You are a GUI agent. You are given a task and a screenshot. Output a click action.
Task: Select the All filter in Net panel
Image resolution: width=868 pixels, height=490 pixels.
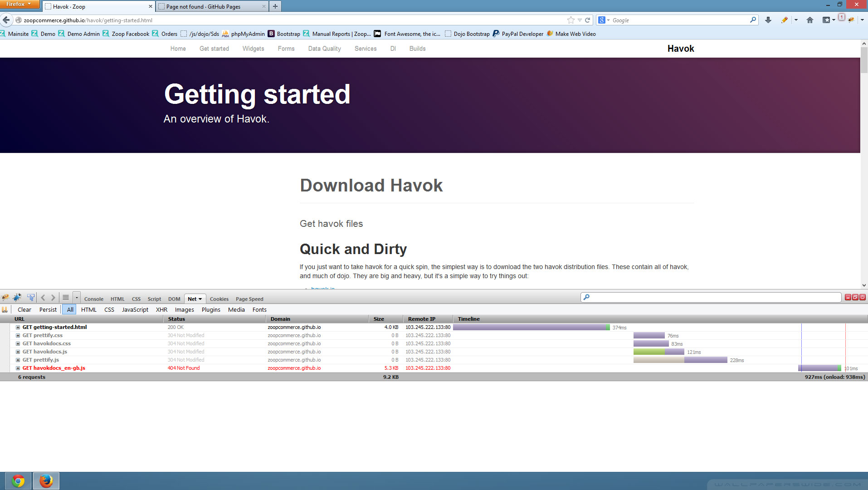coord(70,309)
